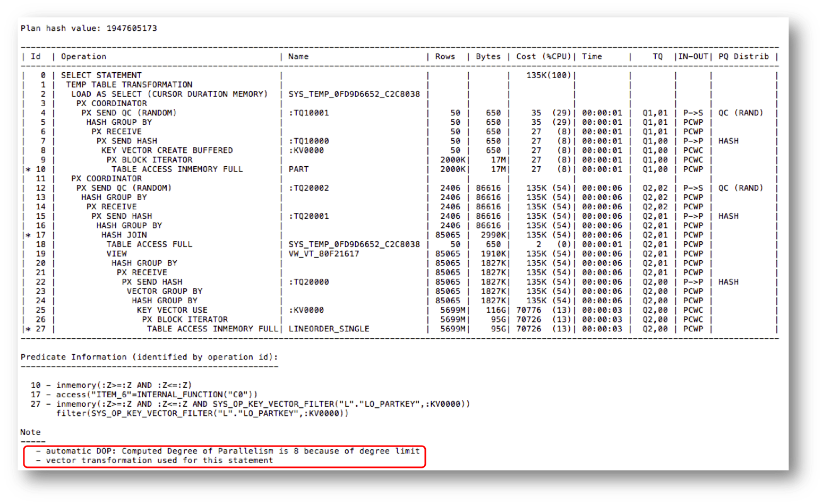823x504 pixels.
Task: Click the "LINEORDER_SINGLE" table name
Action: 329,329
